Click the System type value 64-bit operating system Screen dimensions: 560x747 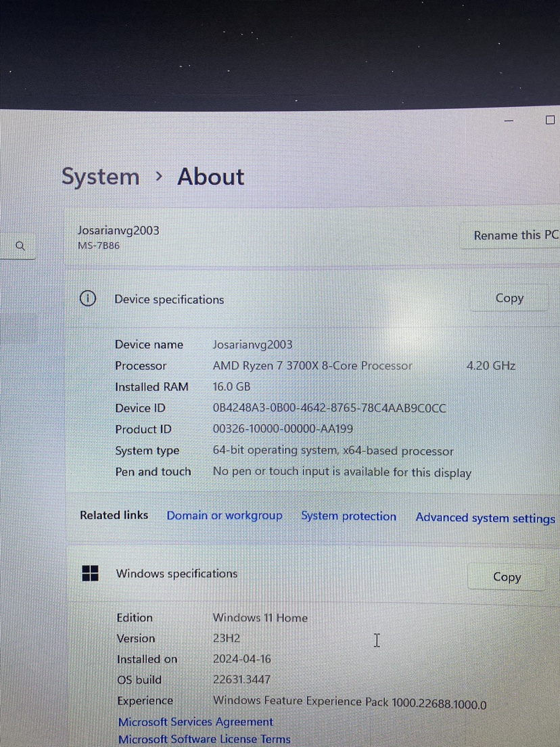pyautogui.click(x=333, y=451)
